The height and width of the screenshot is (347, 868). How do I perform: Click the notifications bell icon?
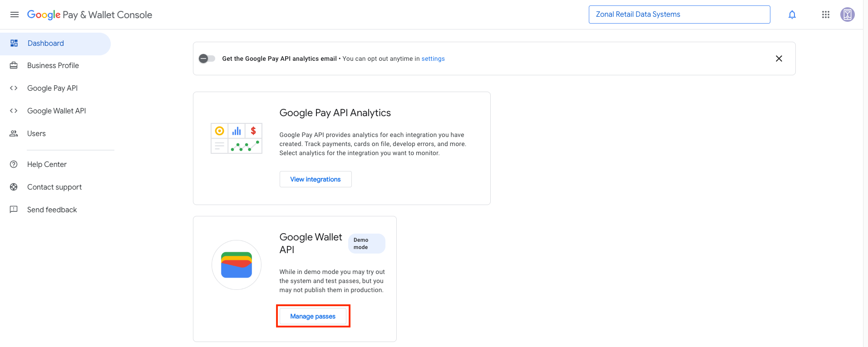coord(792,15)
